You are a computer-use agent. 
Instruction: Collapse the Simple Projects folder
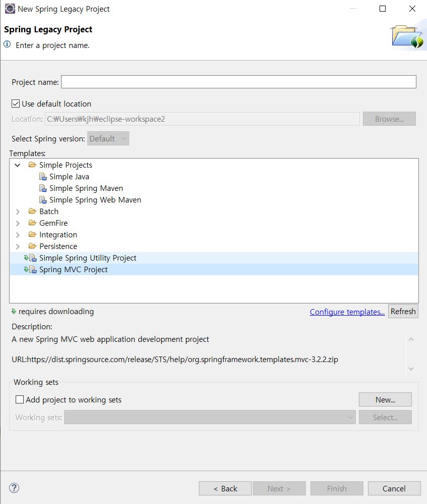click(18, 165)
